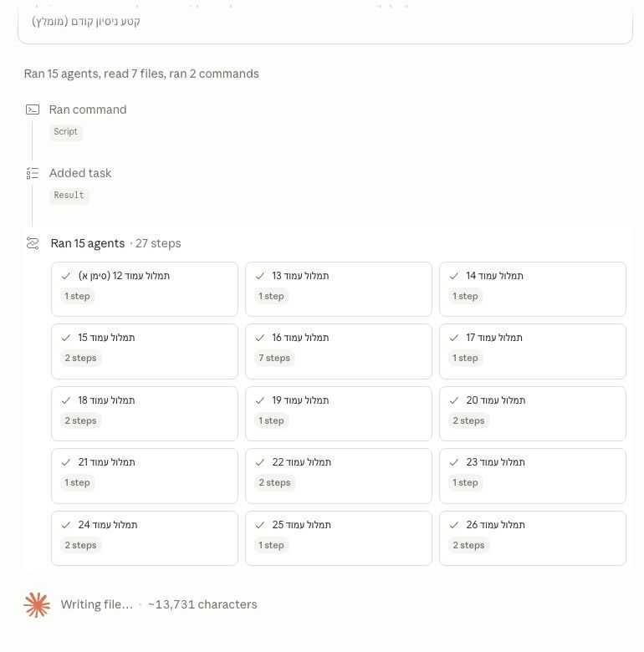Image resolution: width=644 pixels, height=652 pixels.
Task: Click the orange spinner icon beside Writing file
Action: point(37,604)
